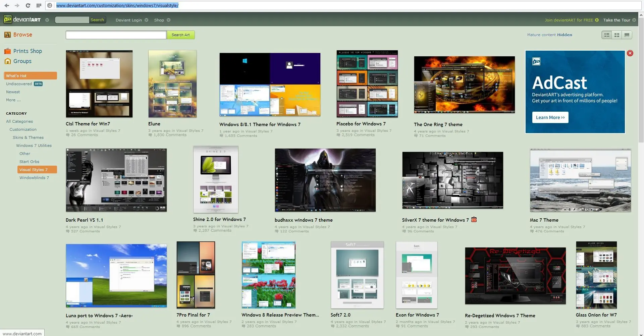Click Join deviantART for FREE link
This screenshot has height=336, width=644.
[x=572, y=20]
